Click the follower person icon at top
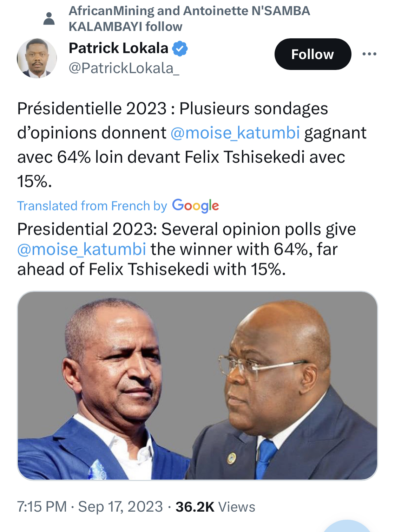The width and height of the screenshot is (395, 532). point(49,19)
